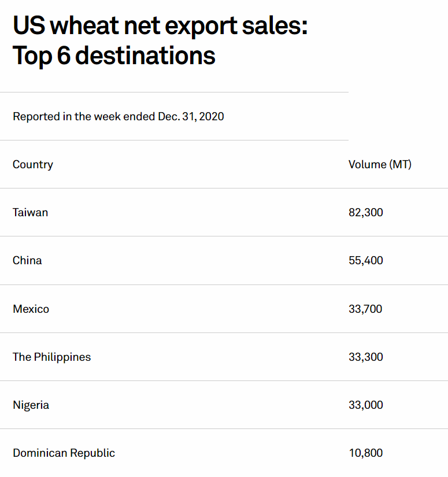Click the volume value 10,800
448x477 pixels.
pyautogui.click(x=365, y=453)
